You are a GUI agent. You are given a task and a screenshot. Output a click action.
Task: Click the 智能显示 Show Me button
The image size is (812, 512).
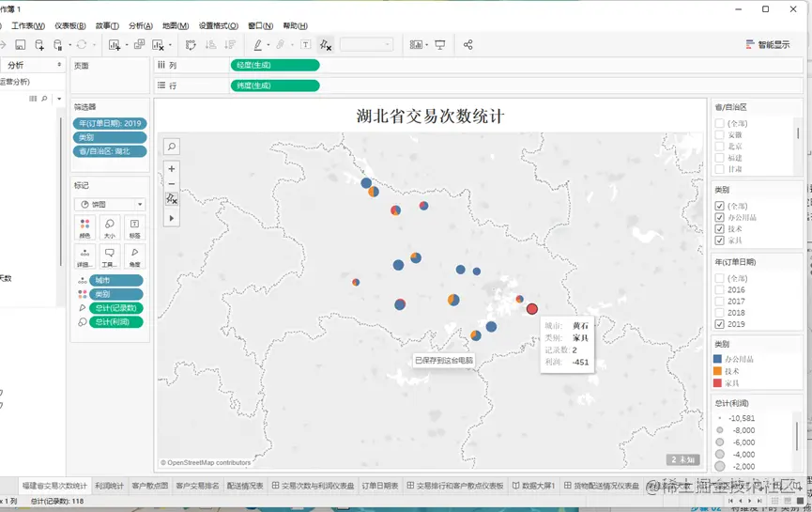coord(768,44)
